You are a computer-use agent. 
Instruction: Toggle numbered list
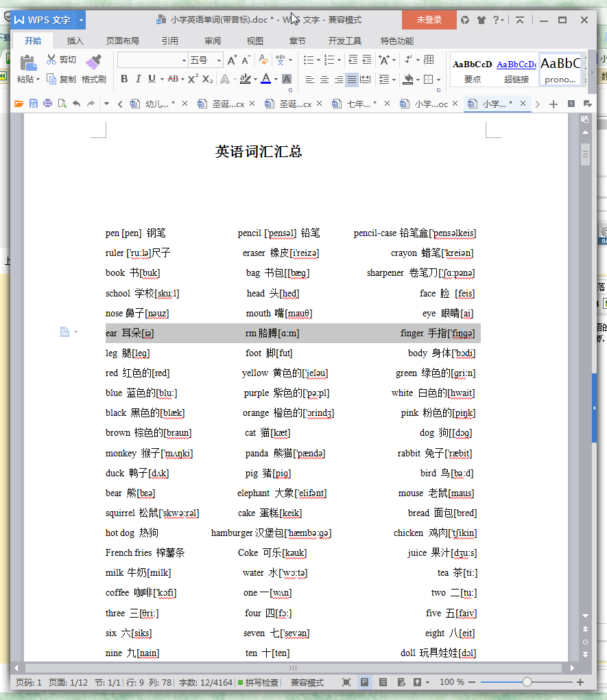click(329, 60)
